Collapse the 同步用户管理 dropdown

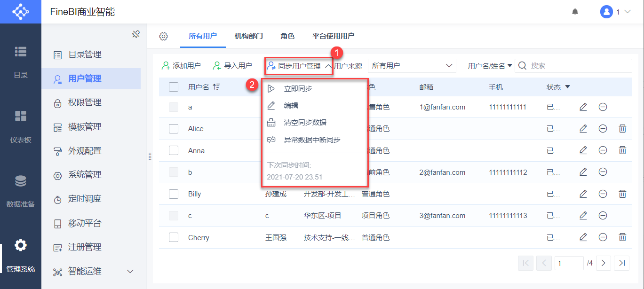299,66
